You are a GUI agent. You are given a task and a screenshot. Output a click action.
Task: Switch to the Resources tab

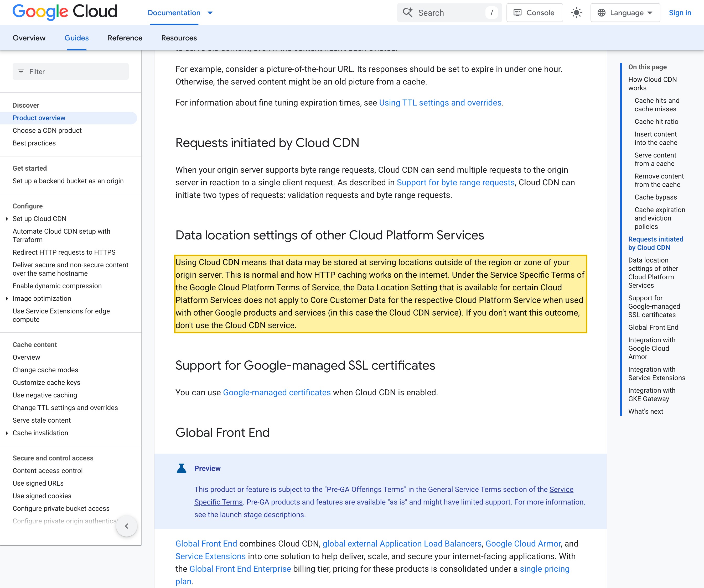tap(179, 38)
